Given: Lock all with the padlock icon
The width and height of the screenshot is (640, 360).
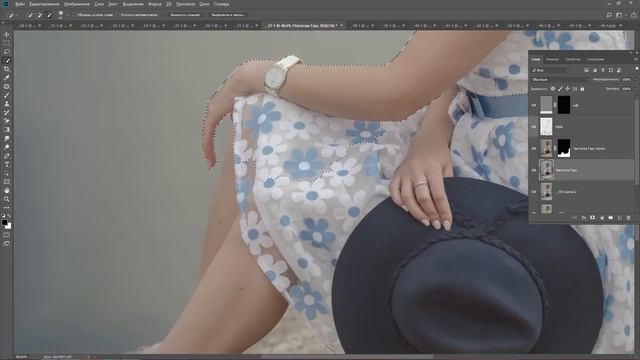Looking at the screenshot, I should tap(582, 89).
